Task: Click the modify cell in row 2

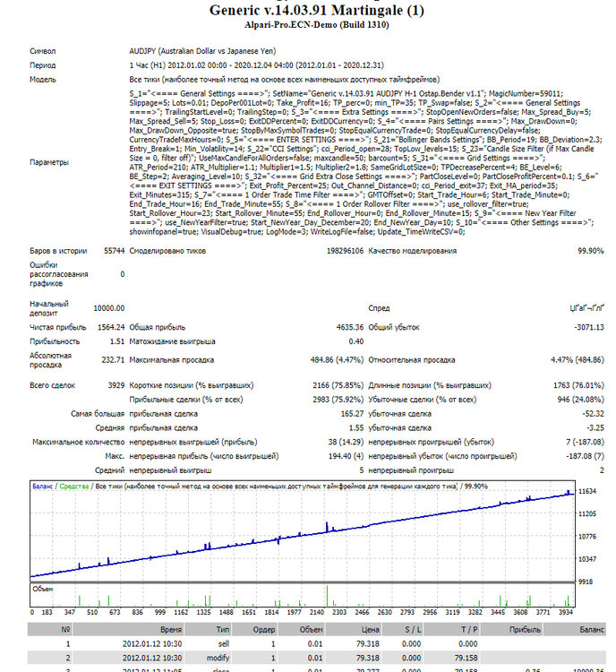Action: tap(220, 658)
